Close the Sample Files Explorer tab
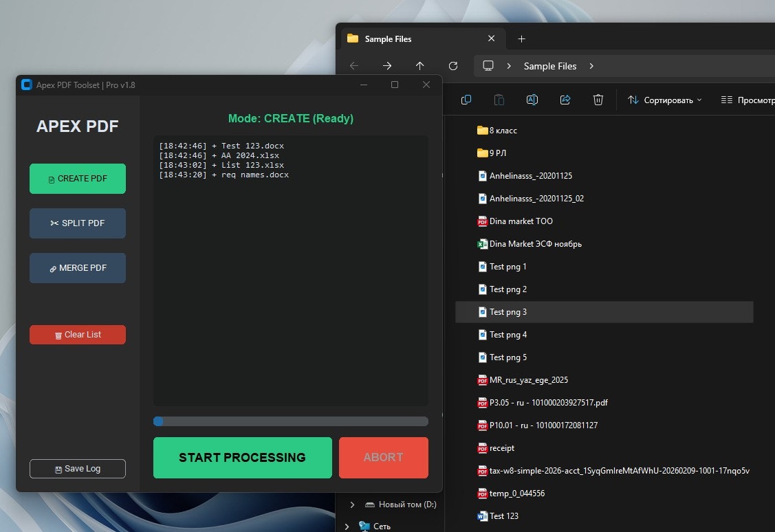775x532 pixels. point(491,38)
